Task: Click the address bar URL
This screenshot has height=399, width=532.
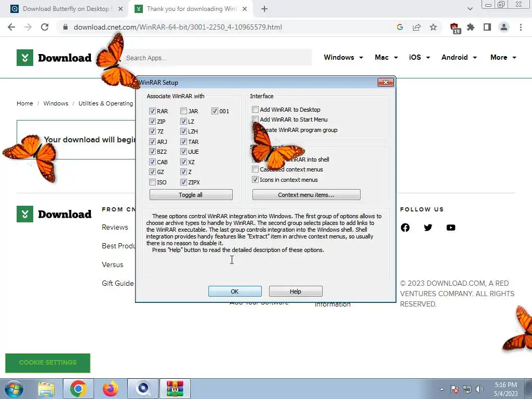Action: (x=178, y=27)
